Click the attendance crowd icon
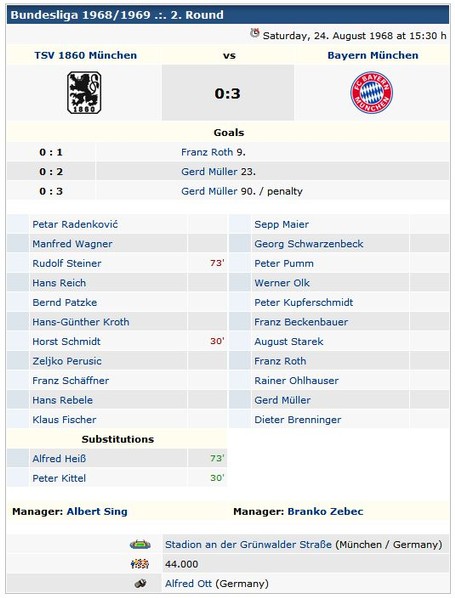 tap(140, 564)
